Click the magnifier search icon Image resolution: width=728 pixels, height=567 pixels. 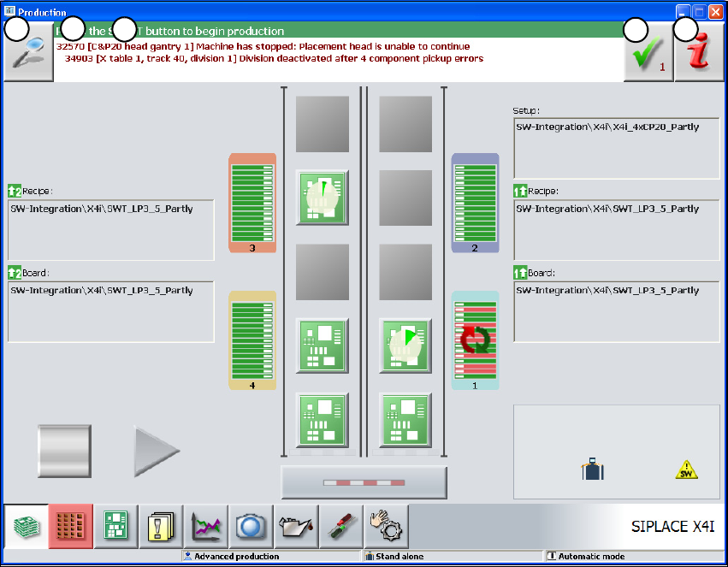coord(28,52)
